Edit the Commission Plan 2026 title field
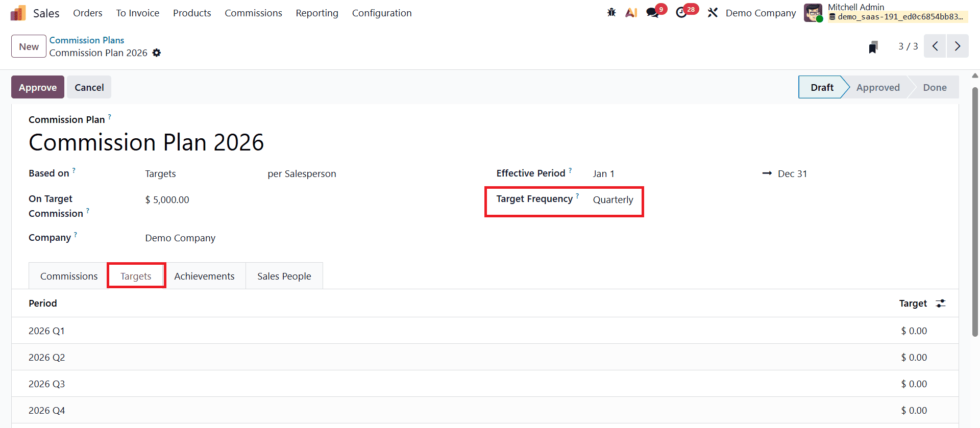Viewport: 980px width, 428px height. (x=146, y=142)
